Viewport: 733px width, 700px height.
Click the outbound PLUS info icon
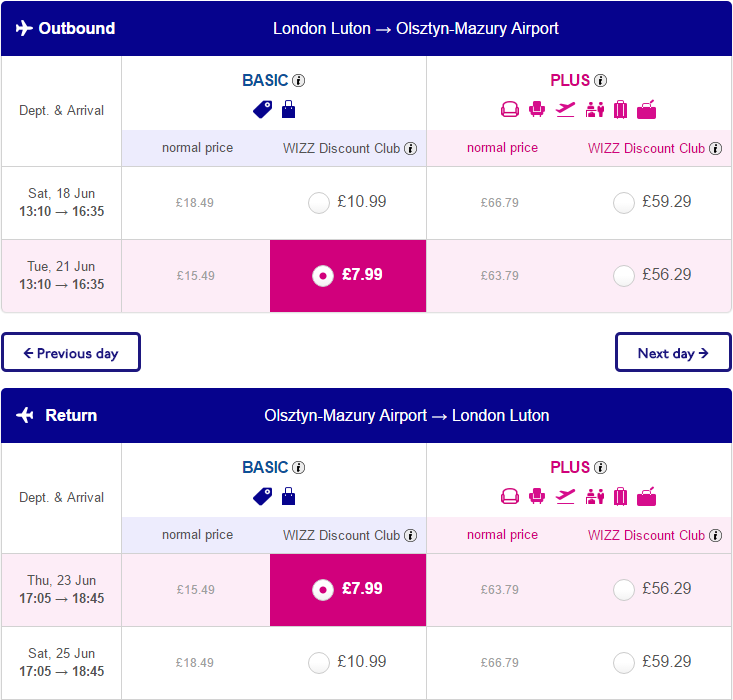[600, 80]
